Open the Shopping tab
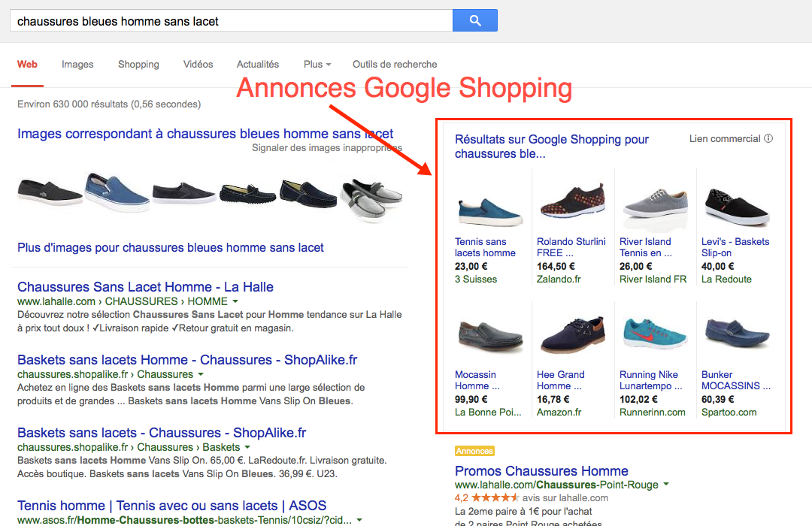812x526 pixels. click(x=138, y=64)
